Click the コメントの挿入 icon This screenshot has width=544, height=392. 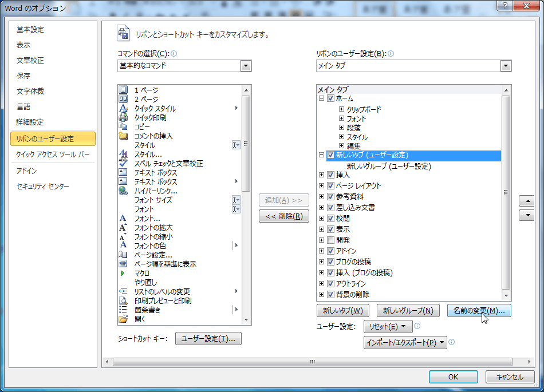click(x=123, y=136)
